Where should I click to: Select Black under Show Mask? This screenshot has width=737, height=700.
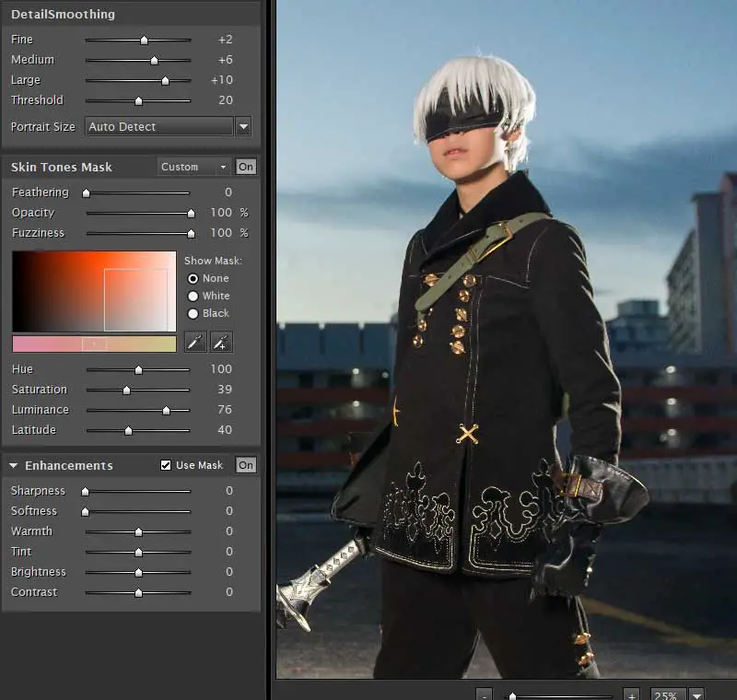193,313
